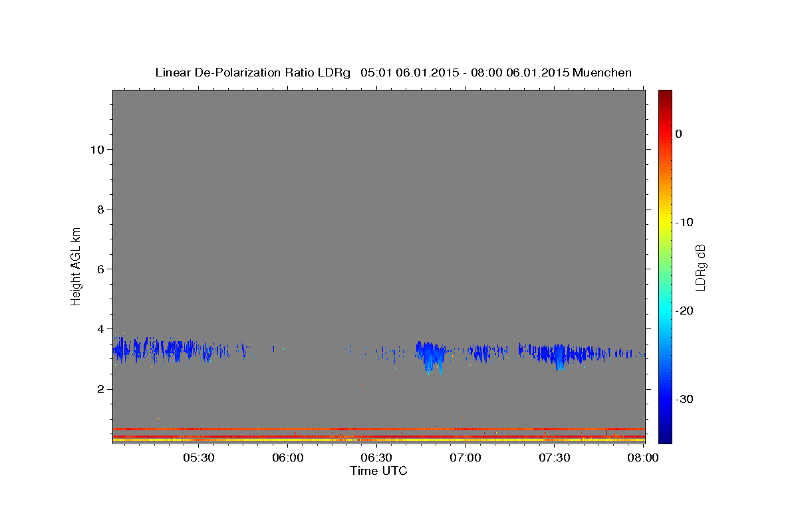Image resolution: width=798 pixels, height=532 pixels.
Task: Click the height tick label 8
Action: 99,209
